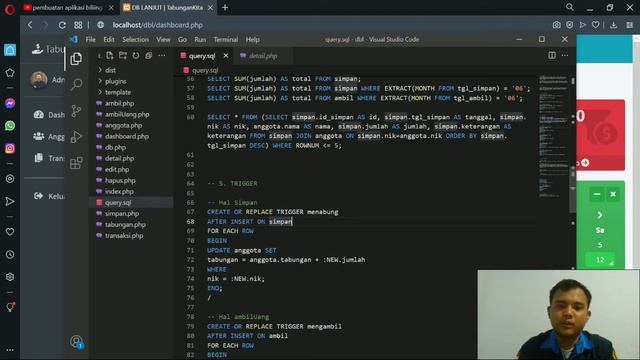Take a snapshot with camera icon

[556, 25]
